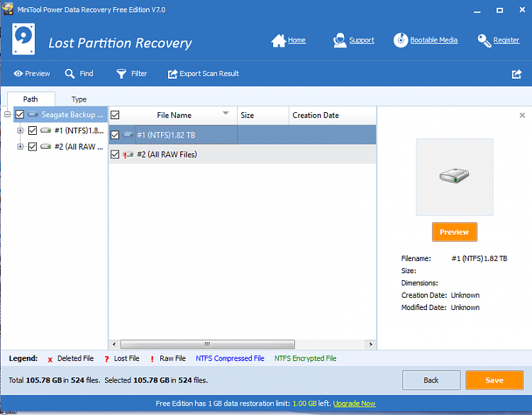Click the Seagate Backup drive icon in tree
The image size is (532, 415).
tap(33, 114)
